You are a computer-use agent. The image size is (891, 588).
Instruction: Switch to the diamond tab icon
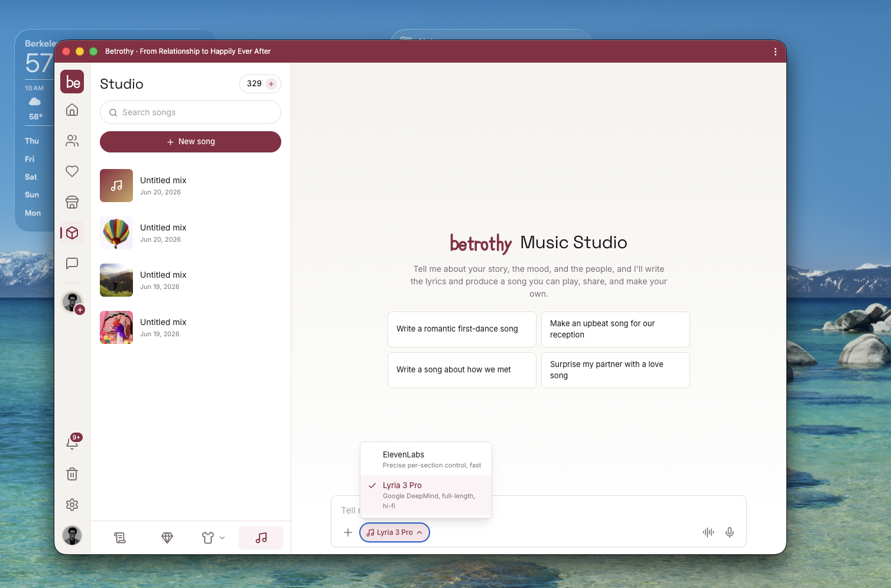point(167,538)
